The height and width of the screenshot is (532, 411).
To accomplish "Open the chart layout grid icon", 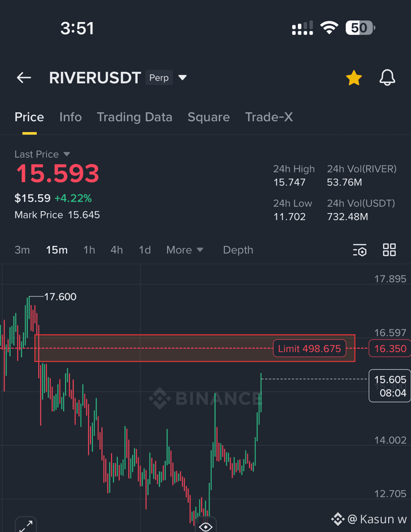I will click(x=389, y=250).
